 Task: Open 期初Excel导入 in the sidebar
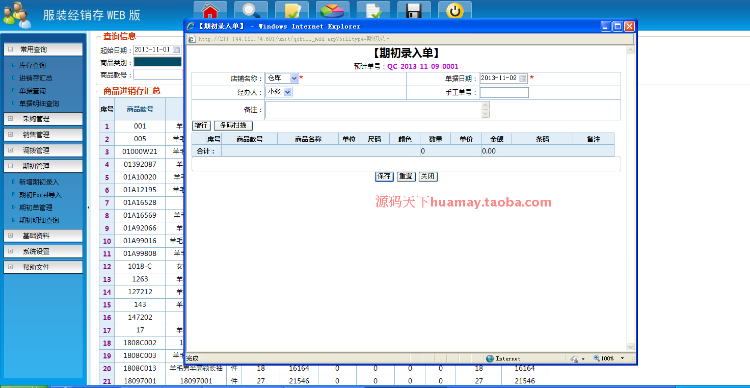pyautogui.click(x=40, y=195)
